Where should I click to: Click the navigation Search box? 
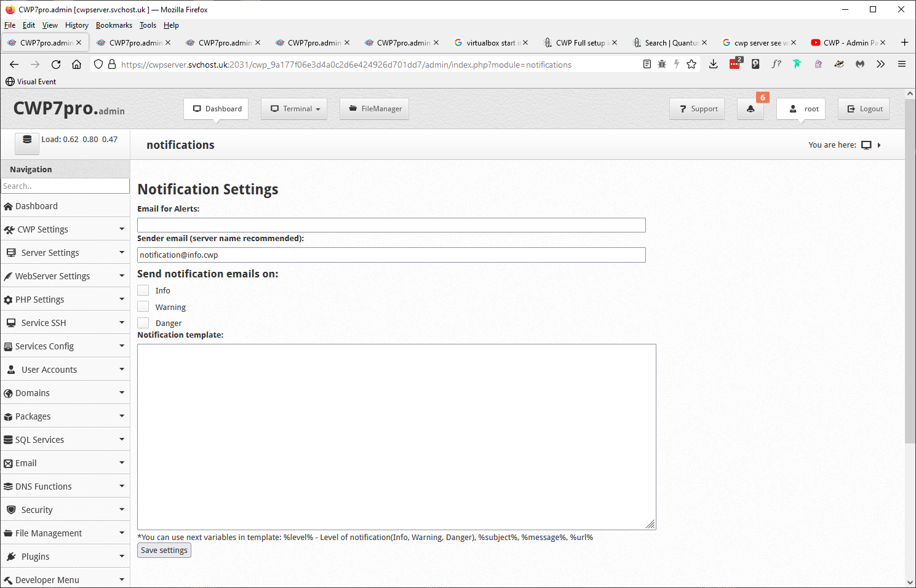pos(65,186)
